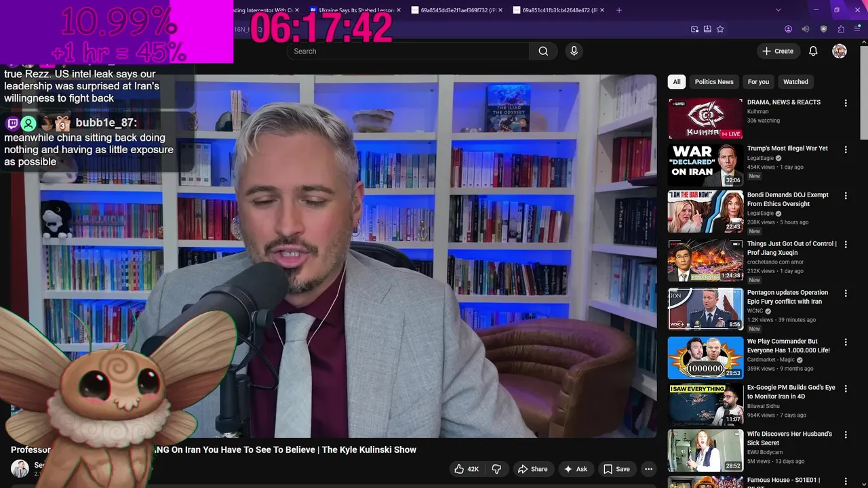
Task: Open Wife Discovers video thumbnail
Action: tap(705, 450)
